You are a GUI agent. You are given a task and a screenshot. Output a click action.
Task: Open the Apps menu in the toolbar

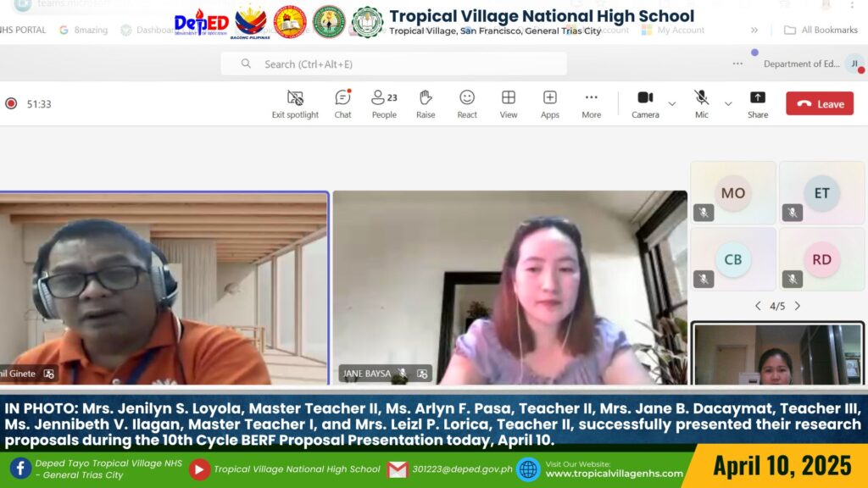click(x=549, y=103)
